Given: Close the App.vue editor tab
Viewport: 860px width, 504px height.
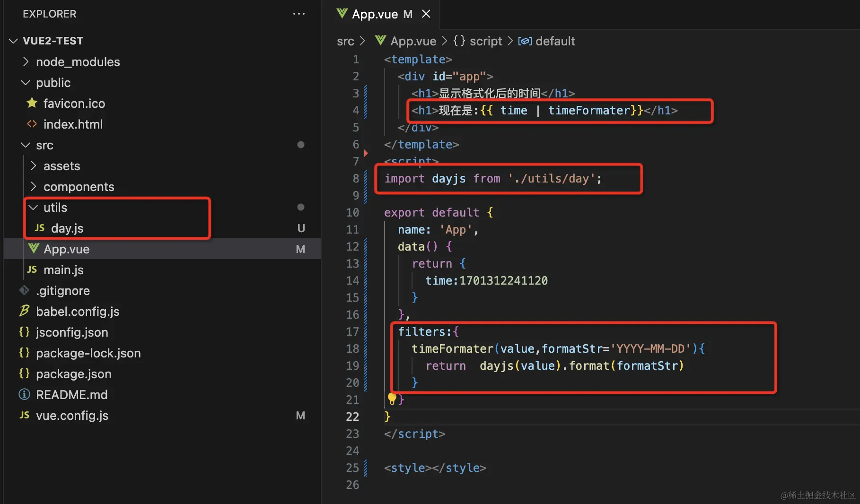Looking at the screenshot, I should pos(426,14).
